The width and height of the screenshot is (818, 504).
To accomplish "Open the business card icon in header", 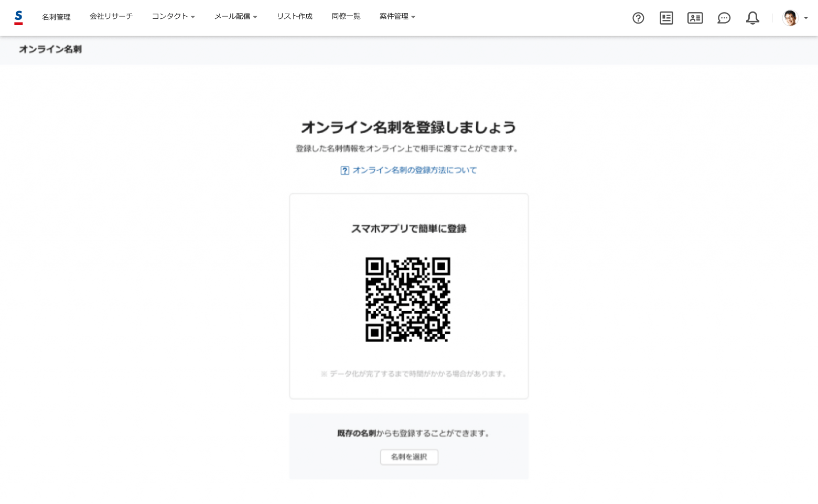I will point(695,18).
